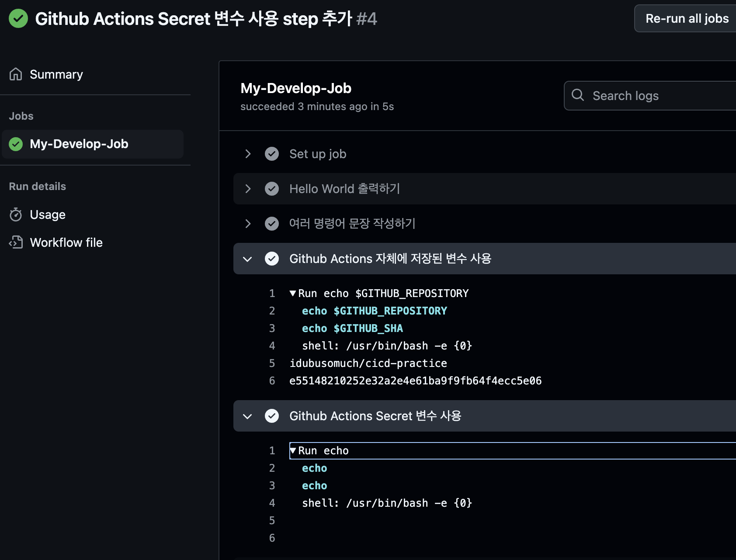
Task: Click the Summary home icon
Action: (16, 74)
